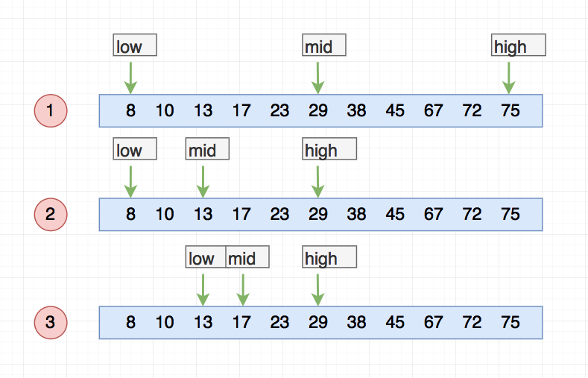This screenshot has height=378, width=588.
Task: Select the mid label box in the third row
Action: pos(247,257)
